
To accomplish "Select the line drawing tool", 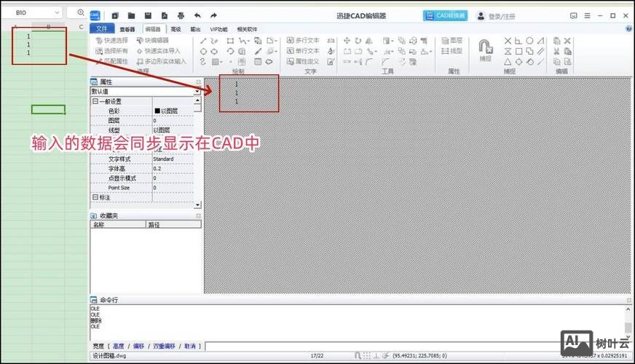I will click(x=203, y=41).
